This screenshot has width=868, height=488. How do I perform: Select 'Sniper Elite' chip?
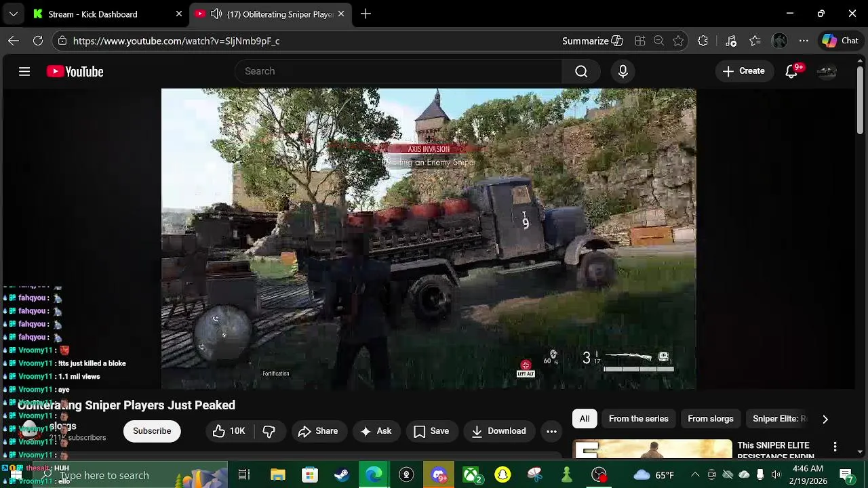coord(778,419)
